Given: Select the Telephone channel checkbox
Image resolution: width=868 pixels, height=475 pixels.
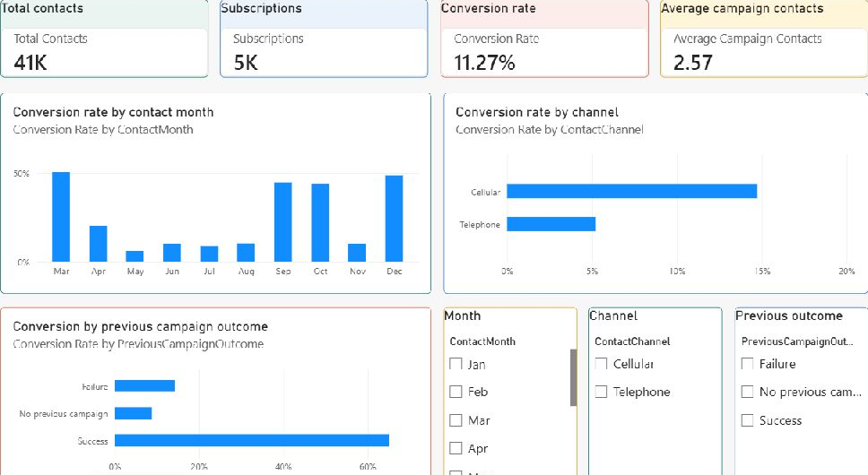Looking at the screenshot, I should point(601,392).
